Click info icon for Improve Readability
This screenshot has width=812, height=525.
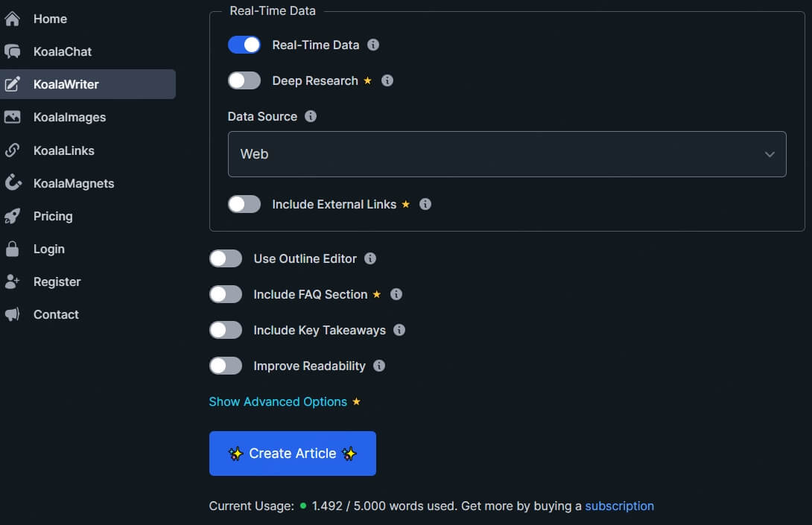[379, 366]
